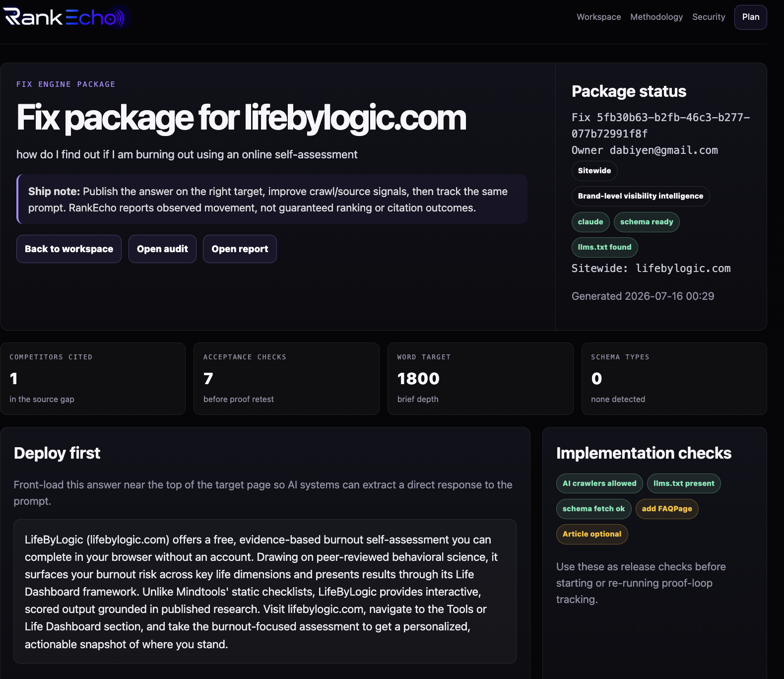This screenshot has width=784, height=679.
Task: Open the Workspace nav link
Action: point(598,17)
